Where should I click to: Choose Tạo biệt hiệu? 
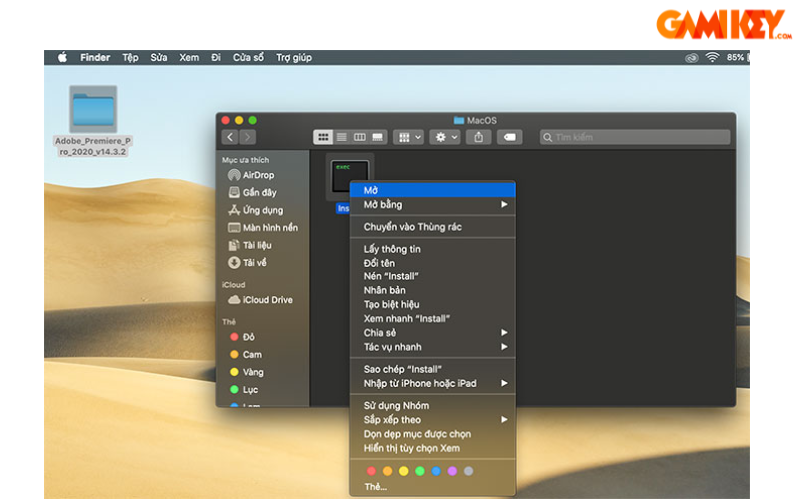click(433, 305)
